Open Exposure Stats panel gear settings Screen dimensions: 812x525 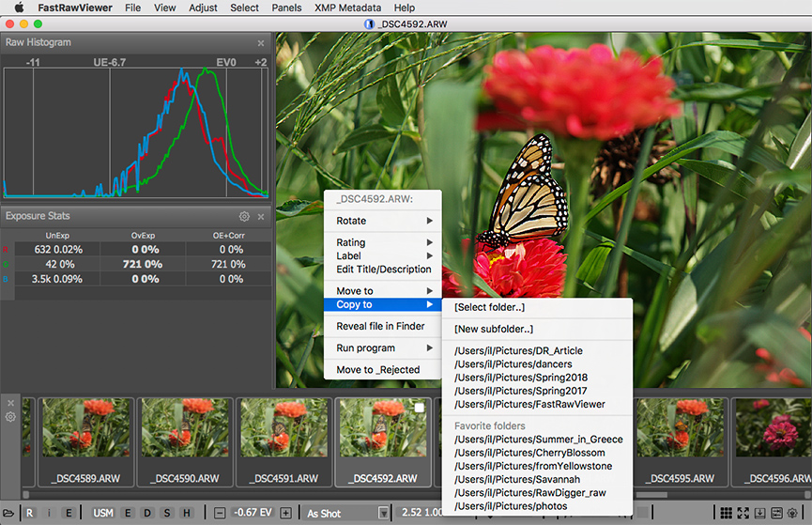point(244,216)
